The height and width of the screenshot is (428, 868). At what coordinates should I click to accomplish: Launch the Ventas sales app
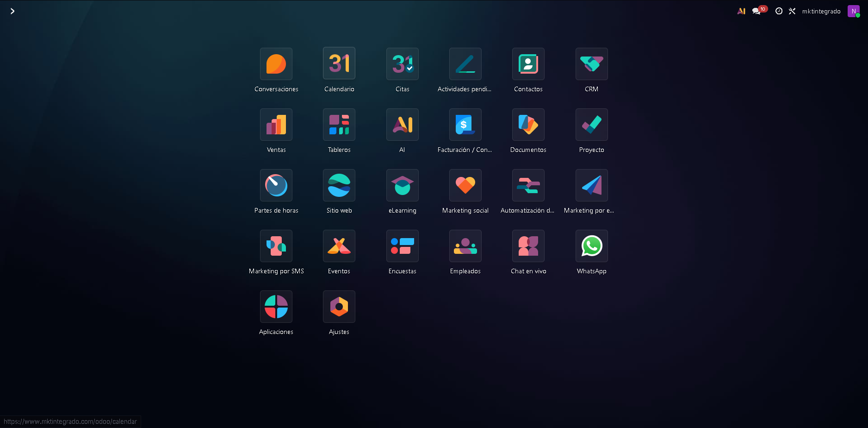[x=276, y=125]
